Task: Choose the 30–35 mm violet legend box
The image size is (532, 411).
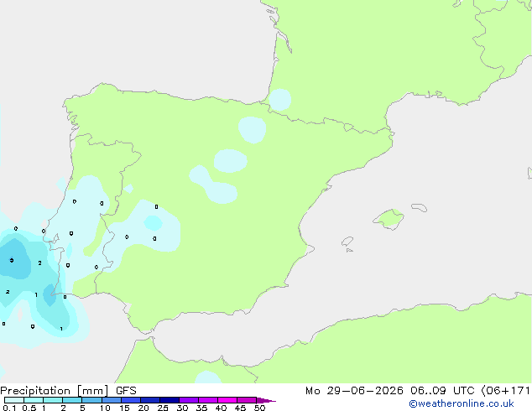Action: 189,400
